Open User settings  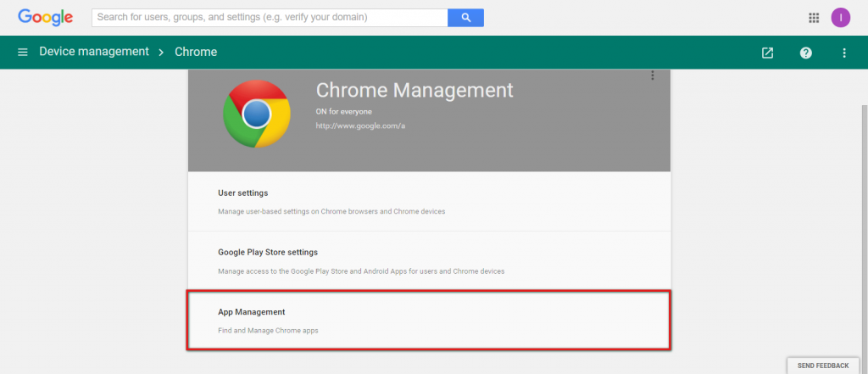coord(429,202)
